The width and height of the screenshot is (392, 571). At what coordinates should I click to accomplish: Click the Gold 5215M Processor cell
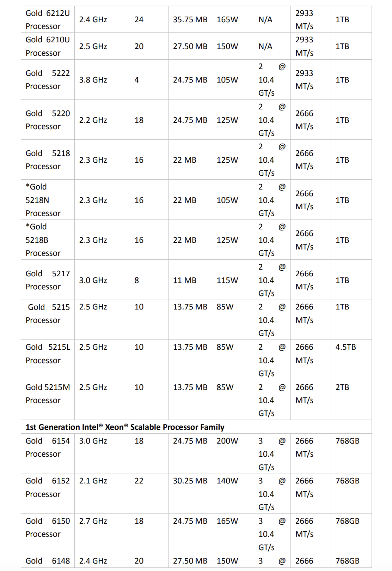(48, 394)
